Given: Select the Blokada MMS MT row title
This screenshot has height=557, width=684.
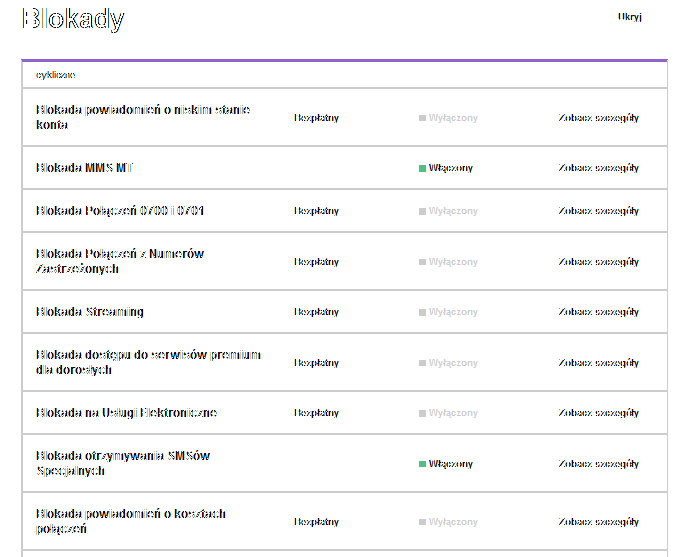Looking at the screenshot, I should 84,168.
